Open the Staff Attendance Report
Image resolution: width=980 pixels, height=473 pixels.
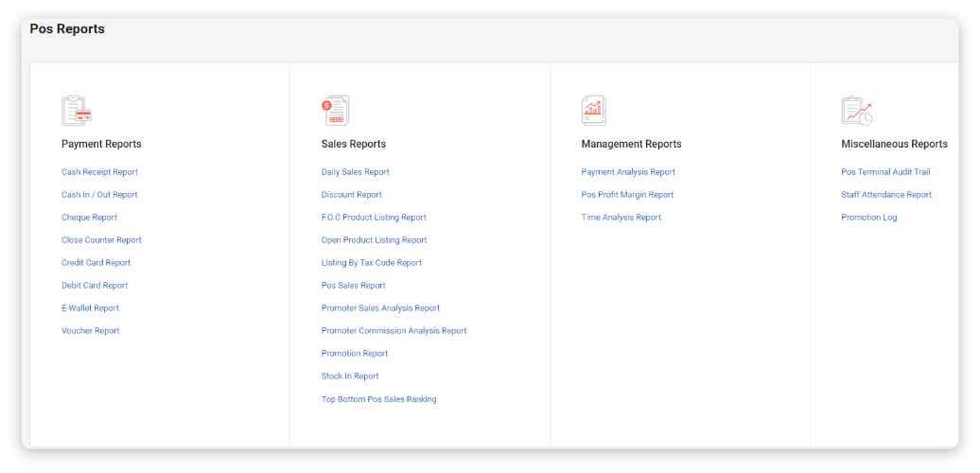click(x=886, y=195)
